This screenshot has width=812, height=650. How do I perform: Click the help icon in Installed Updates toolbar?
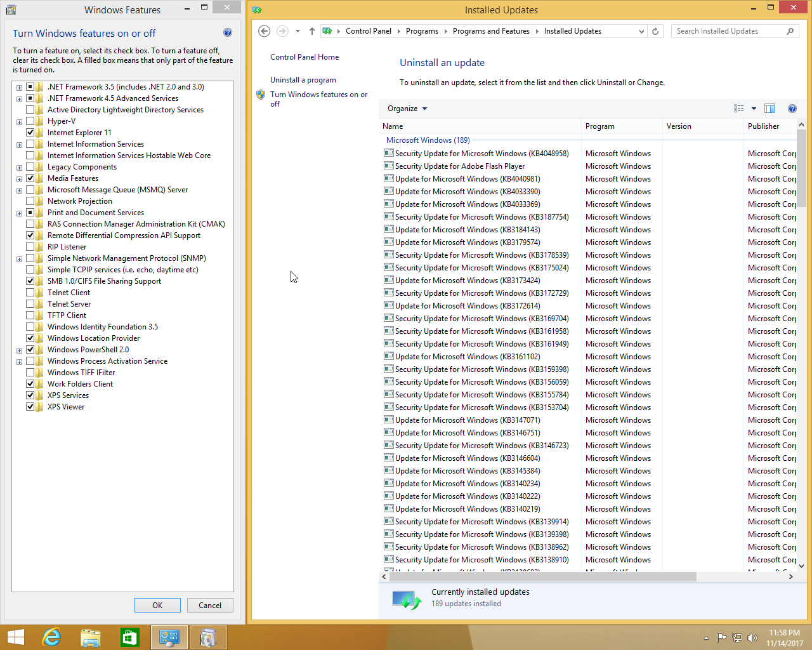click(792, 109)
